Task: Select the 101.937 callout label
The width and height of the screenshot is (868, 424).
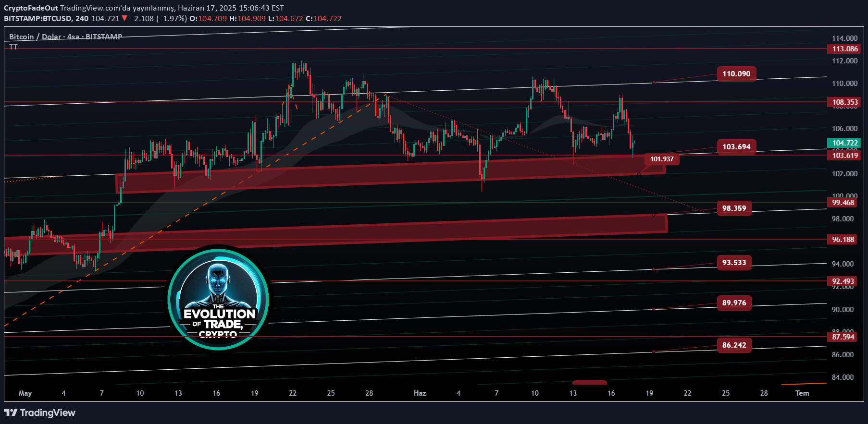Action: pos(662,159)
